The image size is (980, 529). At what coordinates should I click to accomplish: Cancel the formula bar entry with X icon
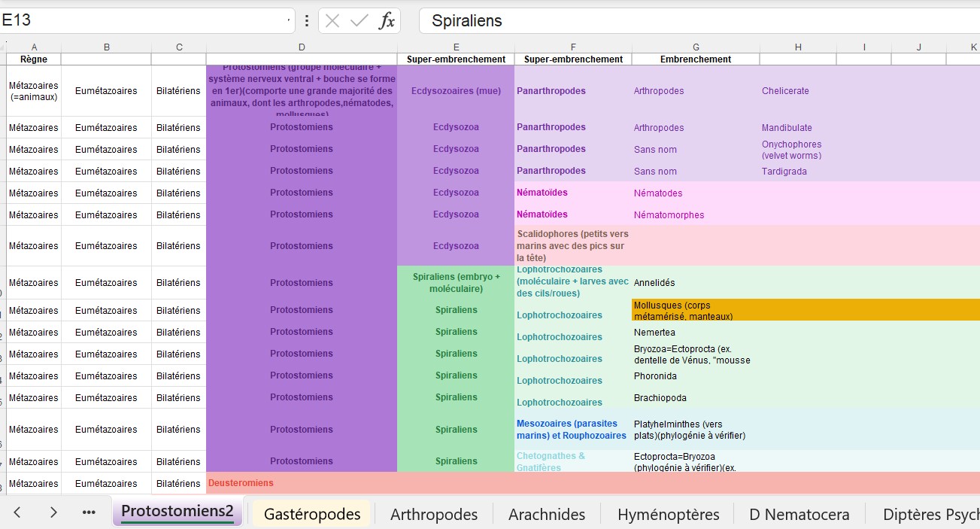pos(332,21)
